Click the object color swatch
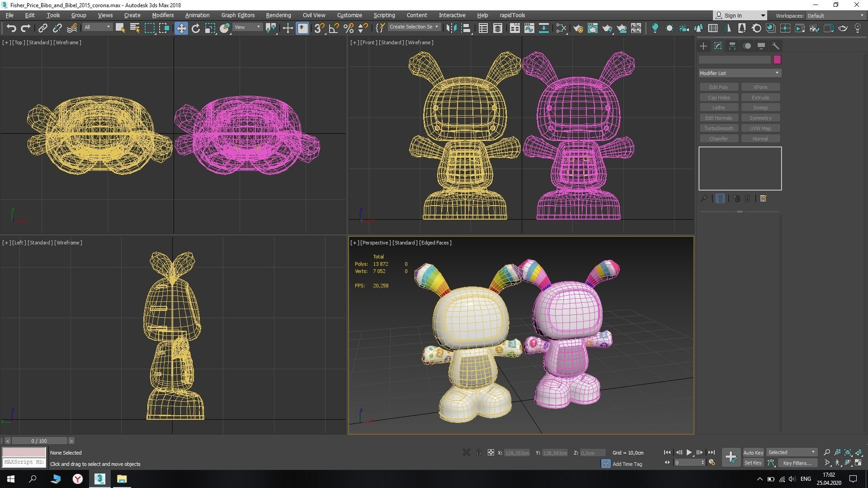 coord(777,60)
